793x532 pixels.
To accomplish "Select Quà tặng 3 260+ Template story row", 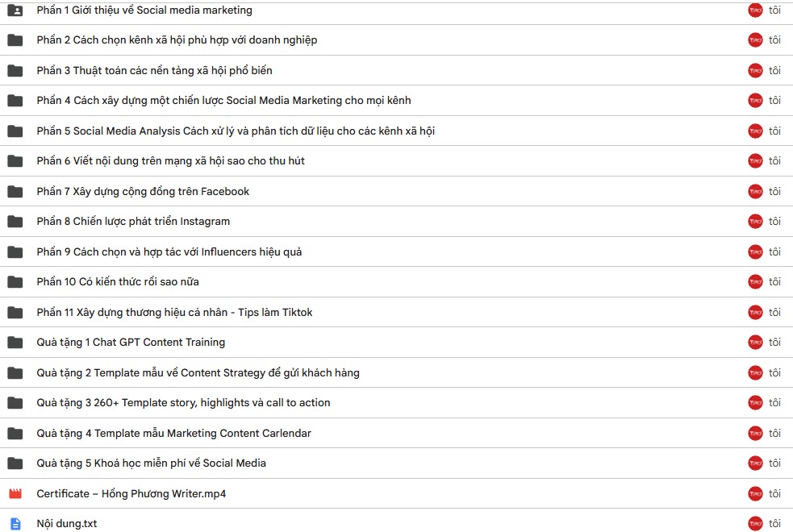I will [x=397, y=403].
